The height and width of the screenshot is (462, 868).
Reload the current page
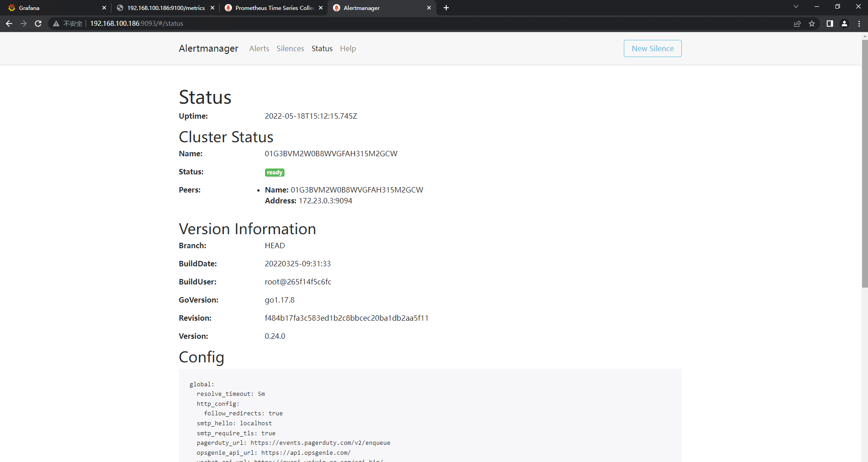38,24
